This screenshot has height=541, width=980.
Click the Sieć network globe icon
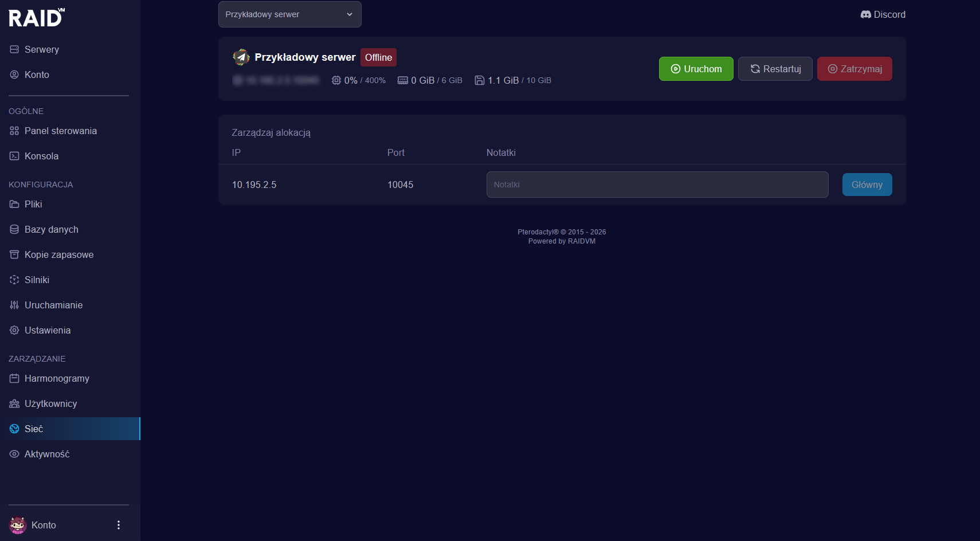point(14,429)
